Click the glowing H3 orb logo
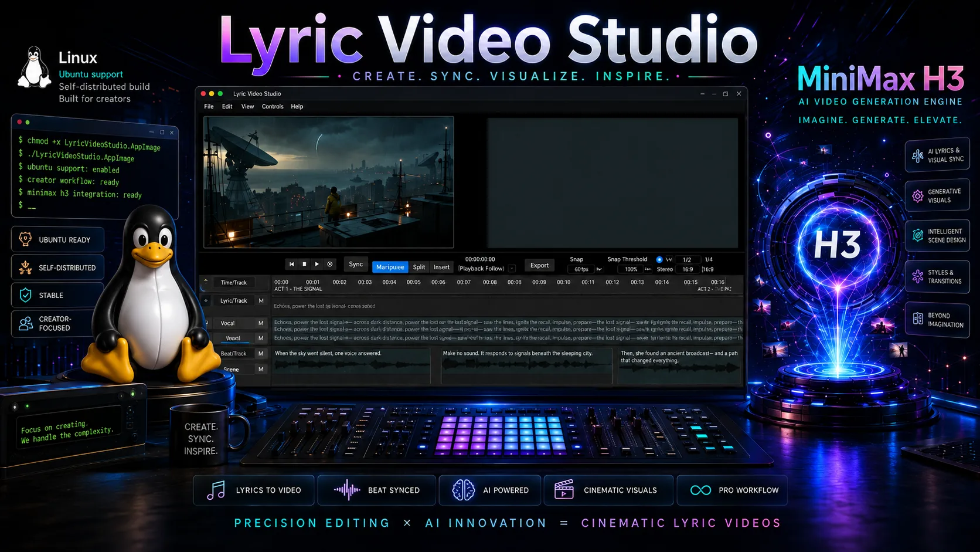980x552 pixels. tap(838, 244)
